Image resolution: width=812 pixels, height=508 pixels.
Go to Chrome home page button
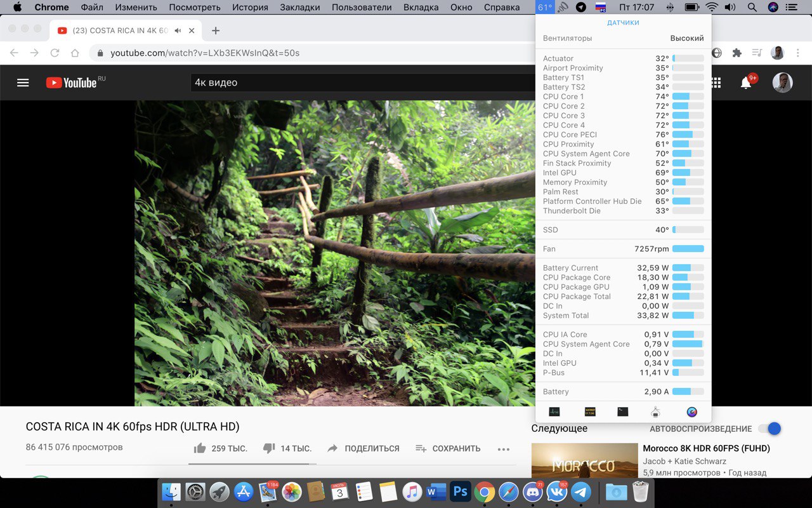pos(75,53)
